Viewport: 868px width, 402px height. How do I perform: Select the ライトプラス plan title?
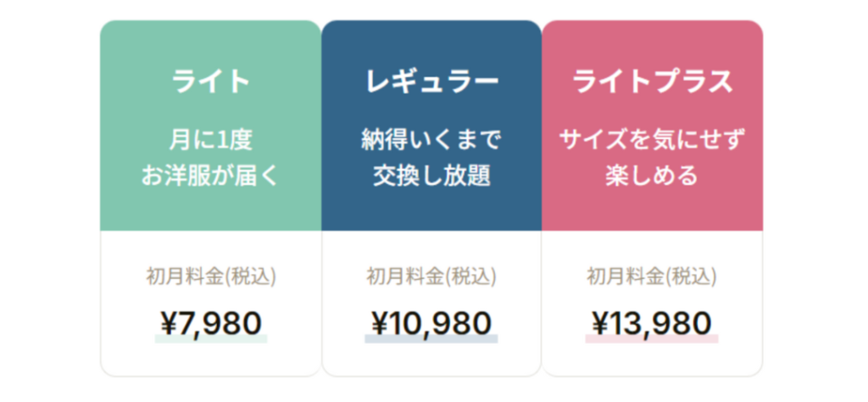[652, 81]
